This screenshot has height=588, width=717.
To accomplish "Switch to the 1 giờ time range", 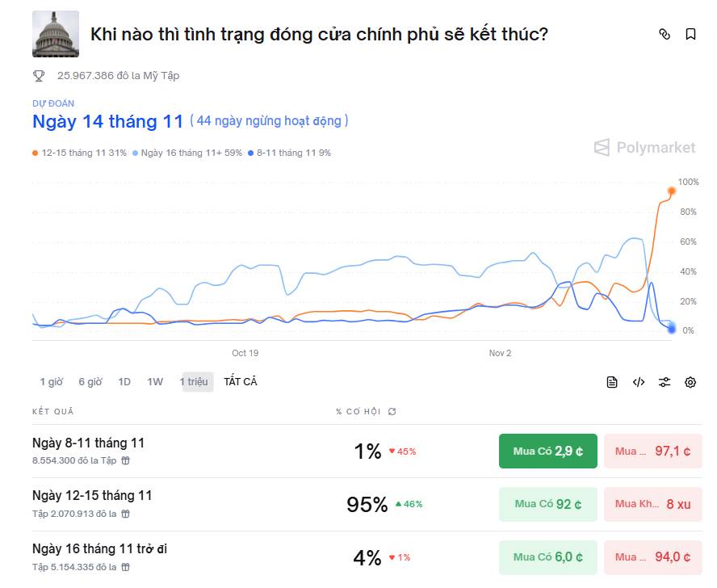I will [52, 381].
